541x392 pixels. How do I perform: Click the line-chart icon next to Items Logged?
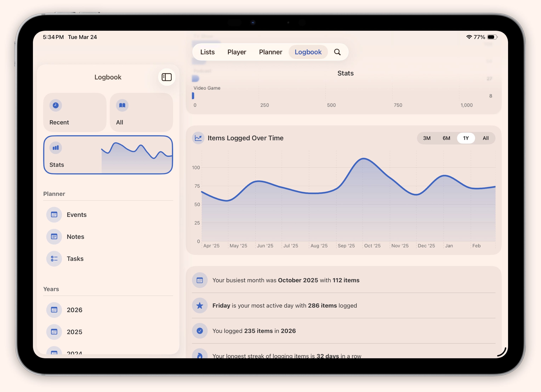pos(198,138)
